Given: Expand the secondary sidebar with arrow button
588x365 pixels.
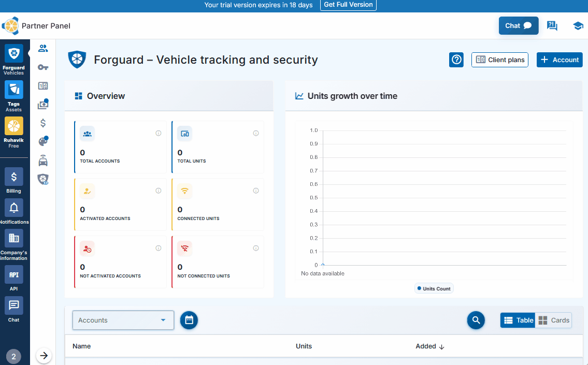Looking at the screenshot, I should tap(44, 356).
